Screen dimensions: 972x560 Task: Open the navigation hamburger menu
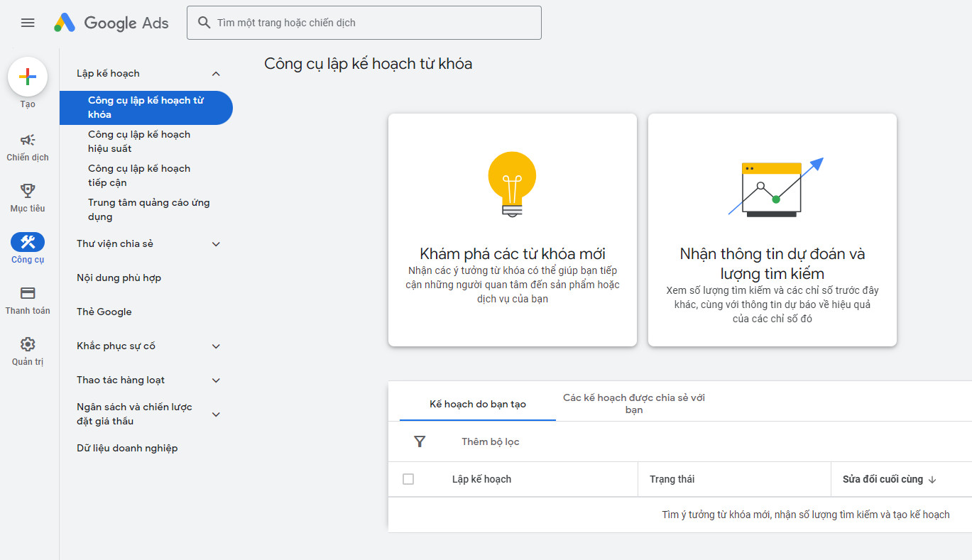pos(28,22)
